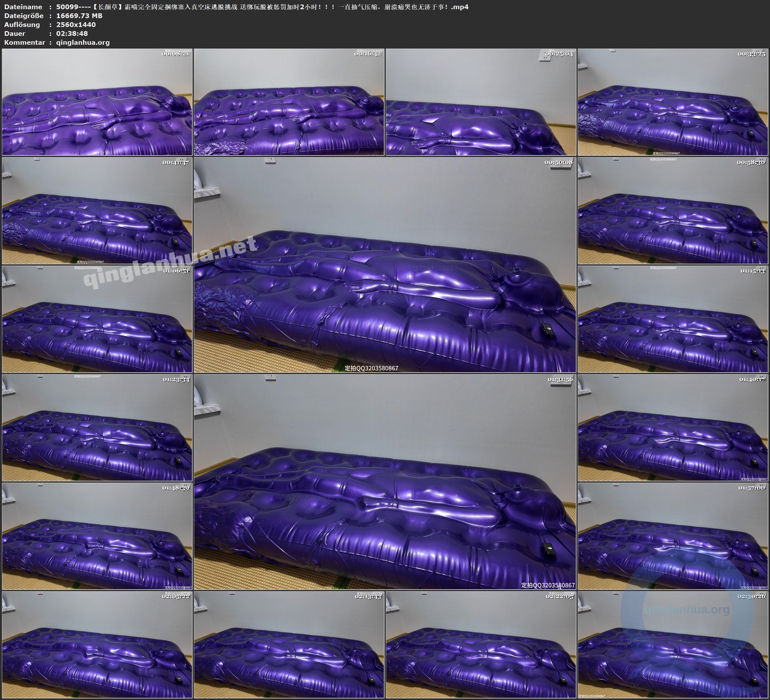770x700 pixels.
Task: Click the thumbnail at 02:13:43
Action: [x=289, y=644]
